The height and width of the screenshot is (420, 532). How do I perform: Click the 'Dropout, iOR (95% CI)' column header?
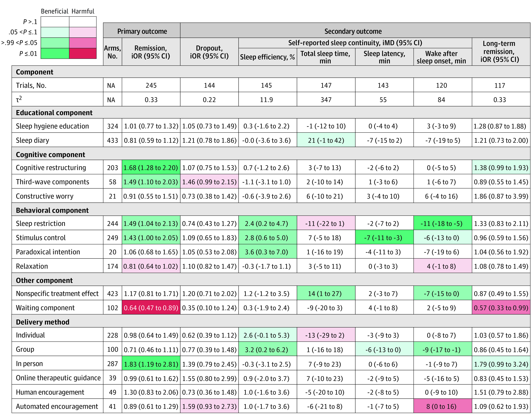(x=209, y=52)
